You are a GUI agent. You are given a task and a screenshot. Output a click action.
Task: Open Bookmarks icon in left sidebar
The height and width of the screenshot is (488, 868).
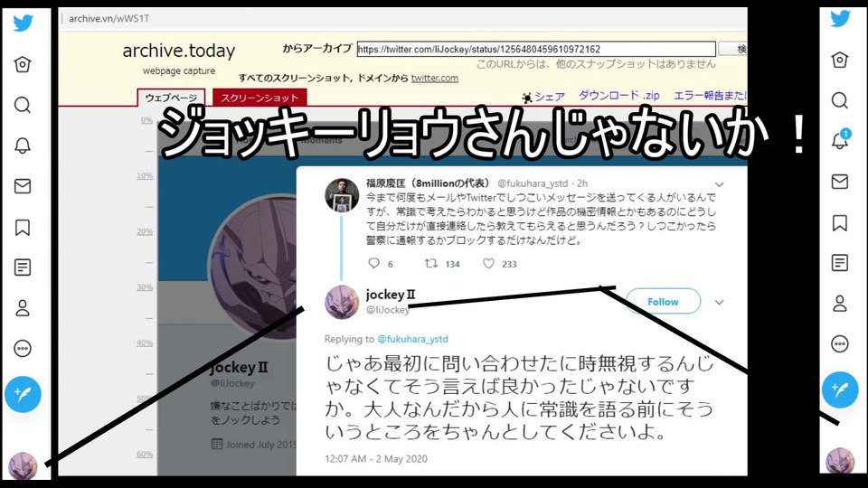point(23,228)
